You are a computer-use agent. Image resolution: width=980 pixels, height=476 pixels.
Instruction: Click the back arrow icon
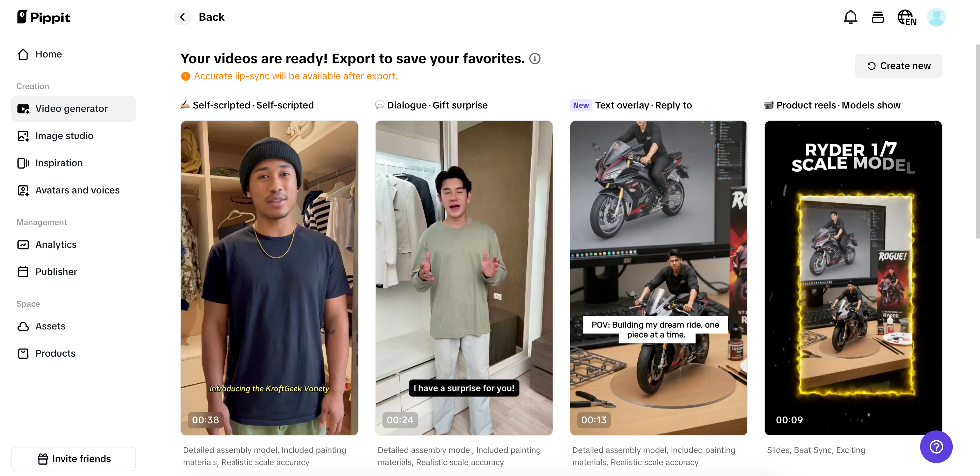pyautogui.click(x=182, y=17)
